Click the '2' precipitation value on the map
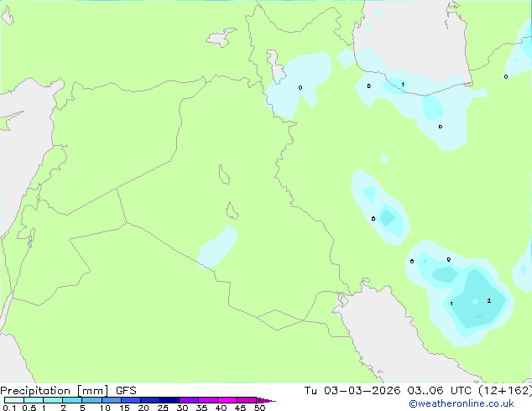This screenshot has height=411, width=532. (x=489, y=300)
